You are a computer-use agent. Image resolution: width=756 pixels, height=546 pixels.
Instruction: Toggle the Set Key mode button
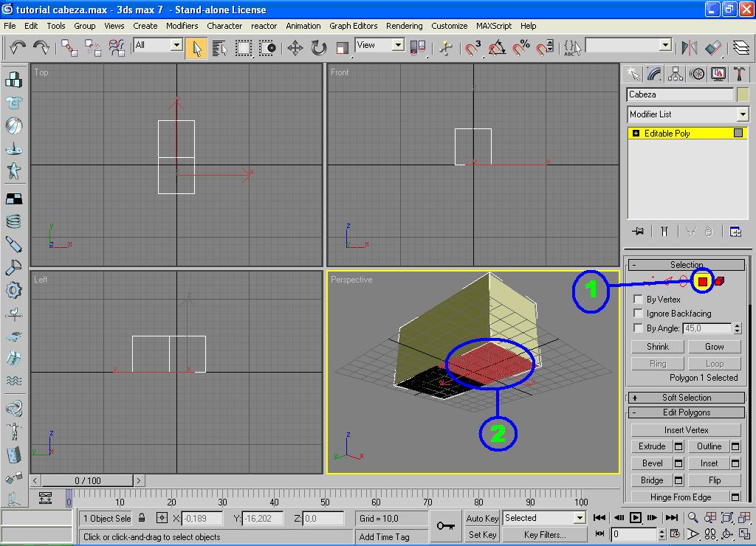click(481, 534)
